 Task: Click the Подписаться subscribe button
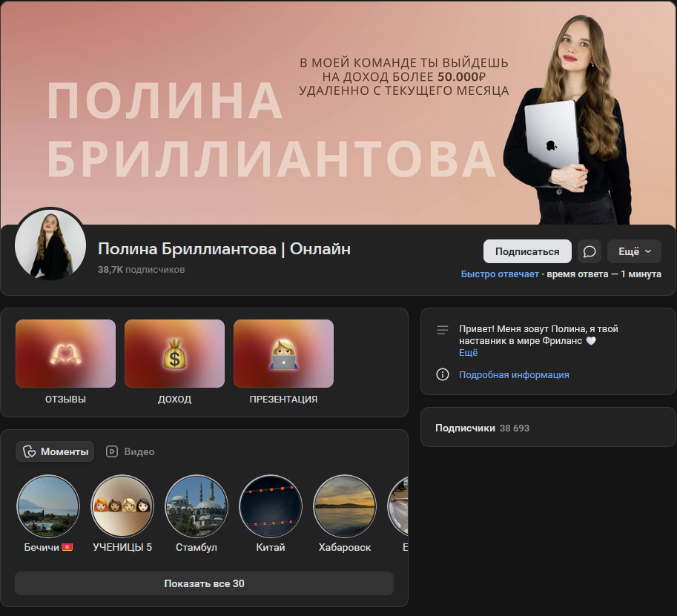(527, 251)
